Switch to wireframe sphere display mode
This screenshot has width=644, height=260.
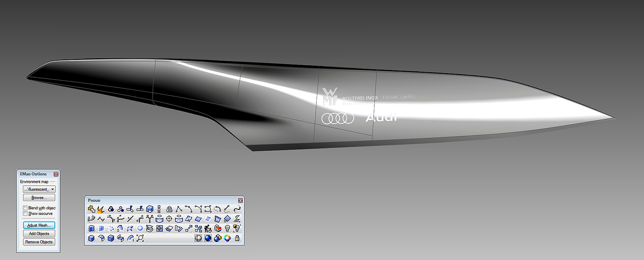(198, 238)
